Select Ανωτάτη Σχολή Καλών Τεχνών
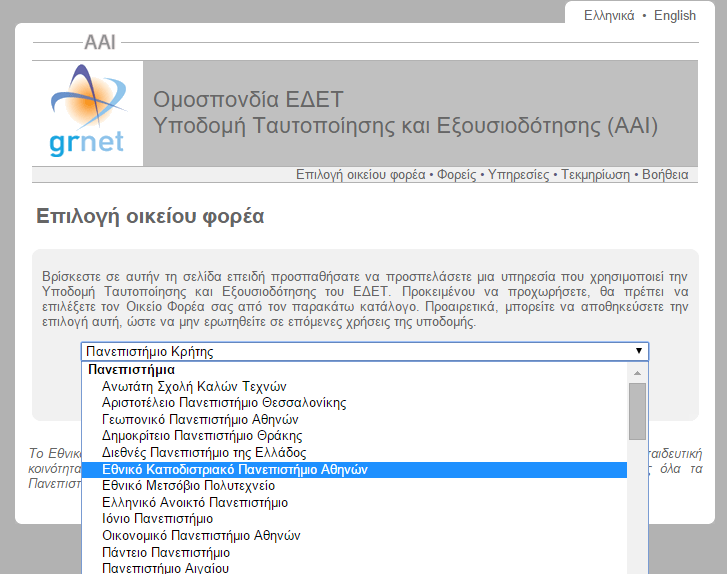 [x=354, y=386]
